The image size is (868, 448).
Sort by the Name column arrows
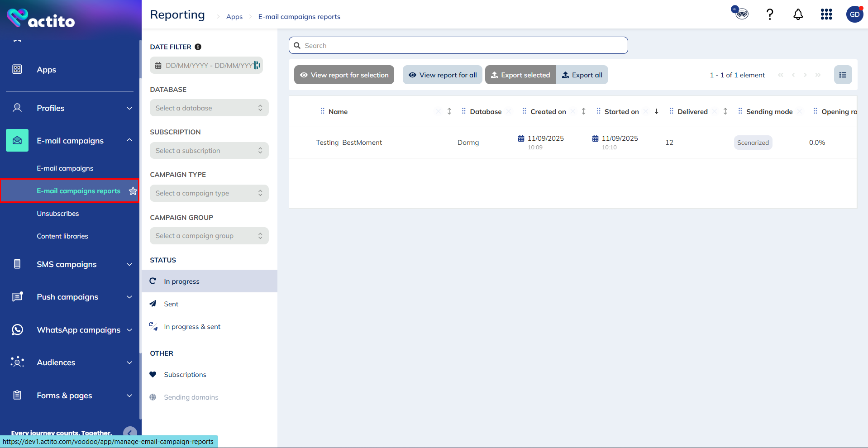449,111
